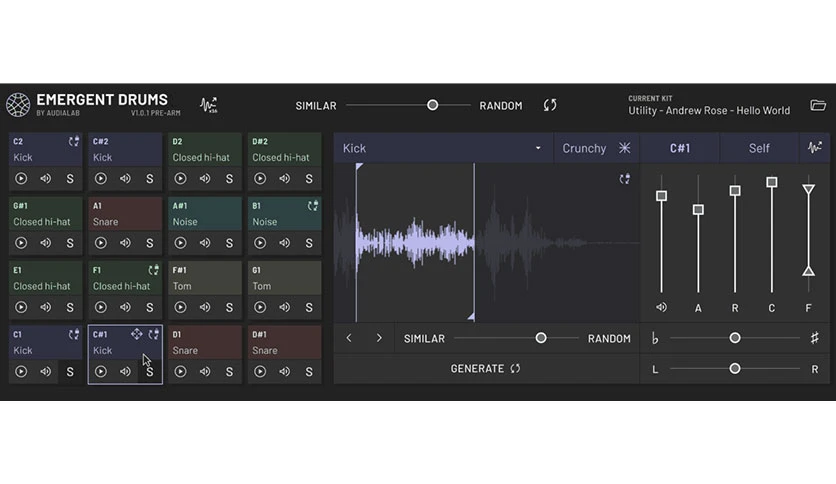Viewport: 836px width, 484px height.
Task: Click the global regenerate kit icon
Action: coord(550,105)
